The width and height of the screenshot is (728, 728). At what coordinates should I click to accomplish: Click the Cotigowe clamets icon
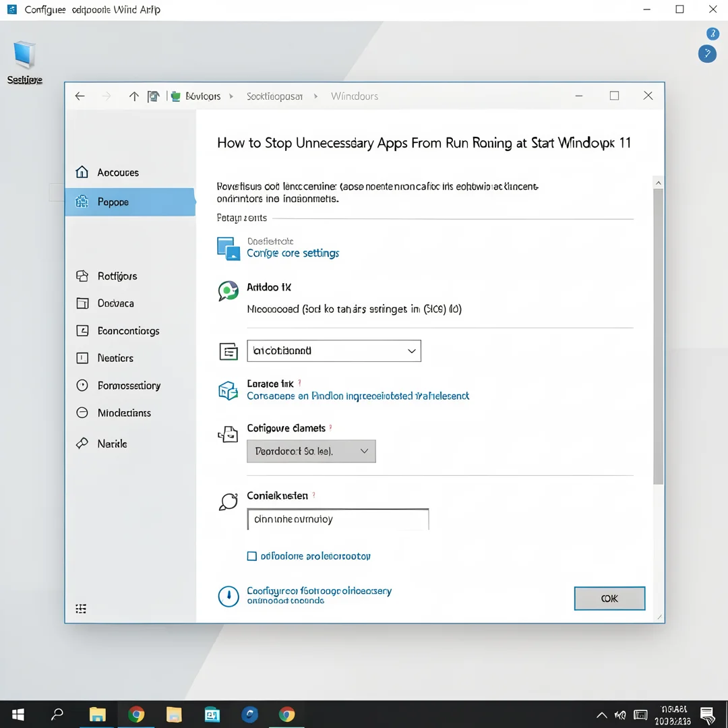click(x=228, y=434)
